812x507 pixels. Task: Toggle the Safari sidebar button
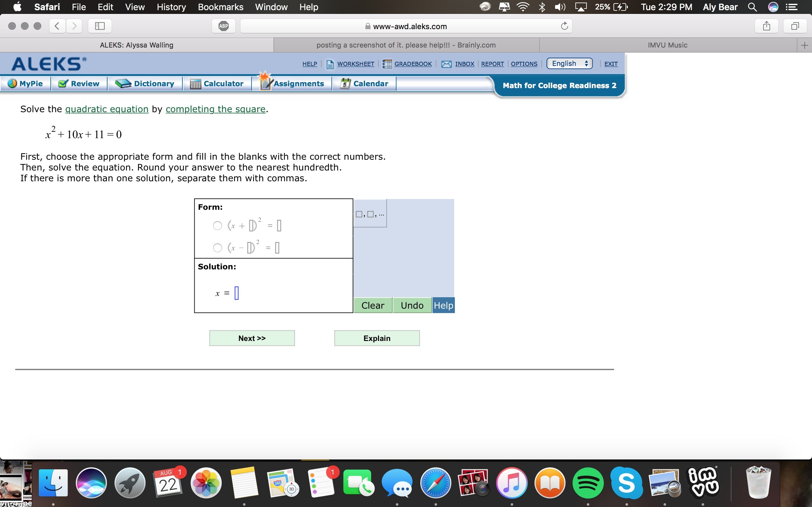pos(100,26)
